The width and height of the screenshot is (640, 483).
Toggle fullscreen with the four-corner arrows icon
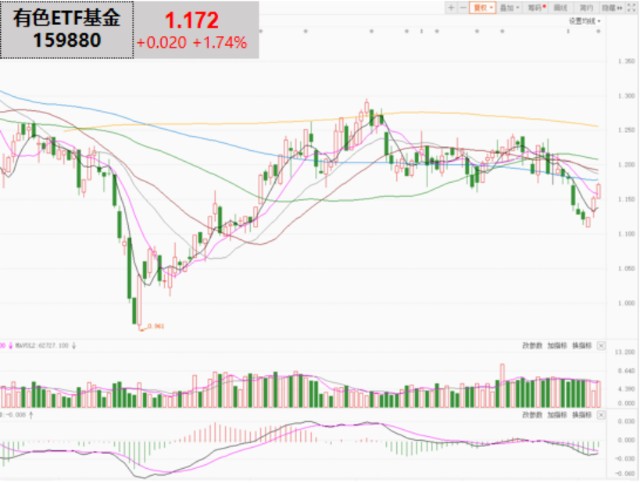631,8
